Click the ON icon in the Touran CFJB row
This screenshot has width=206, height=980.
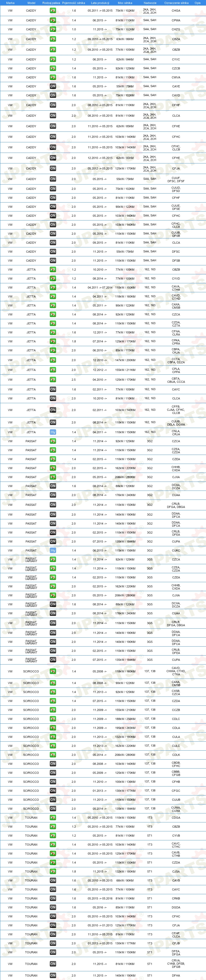[53, 944]
